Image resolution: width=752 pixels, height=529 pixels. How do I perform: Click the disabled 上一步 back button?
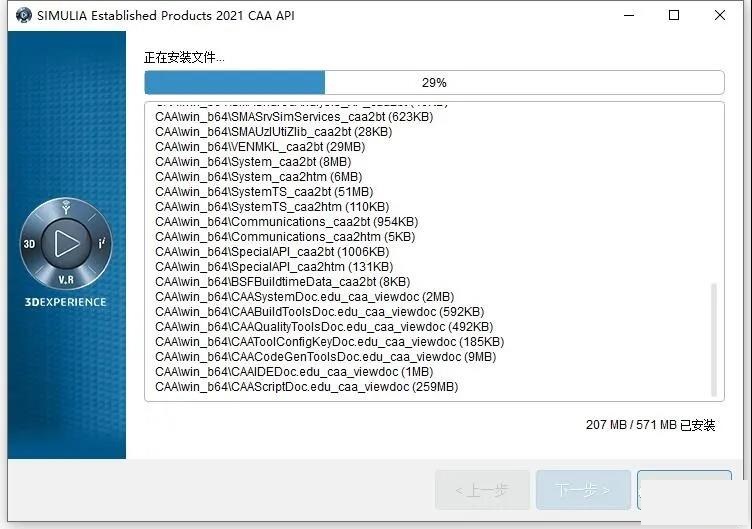pyautogui.click(x=482, y=490)
